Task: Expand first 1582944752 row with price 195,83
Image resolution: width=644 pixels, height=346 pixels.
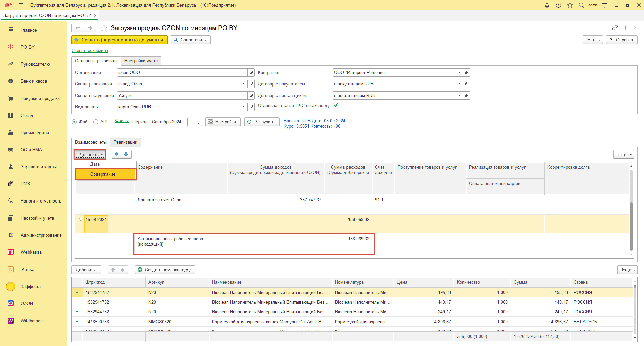Action: point(77,292)
